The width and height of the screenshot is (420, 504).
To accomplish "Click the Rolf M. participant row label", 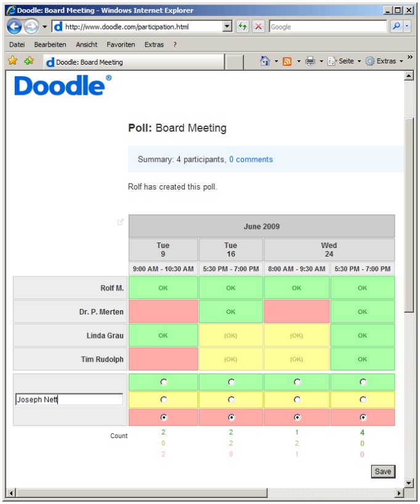I will (x=70, y=288).
